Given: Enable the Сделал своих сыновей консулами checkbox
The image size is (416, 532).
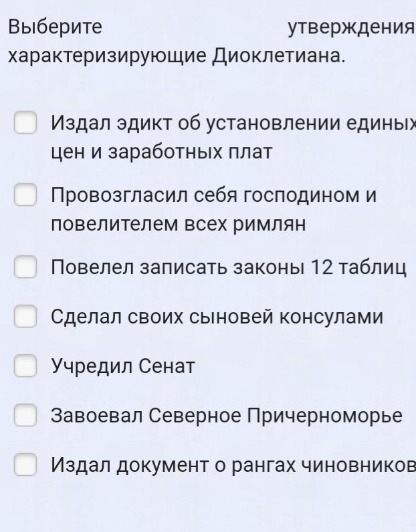Looking at the screenshot, I should click(x=26, y=317).
